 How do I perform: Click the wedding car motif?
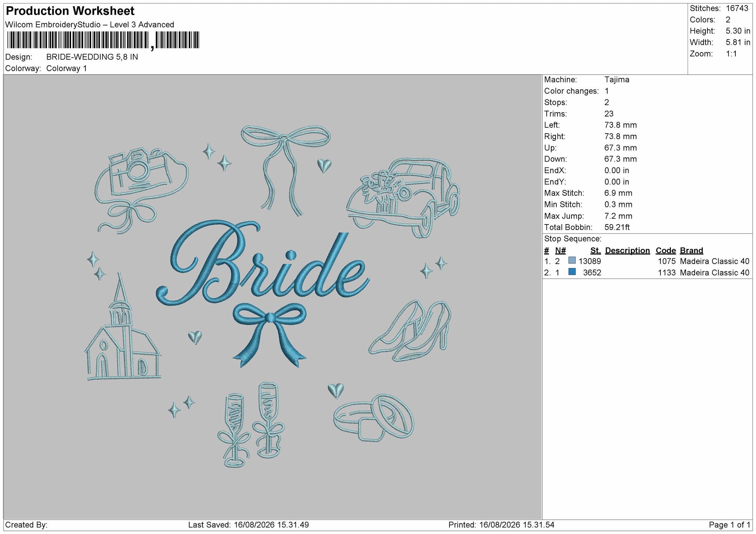pos(404,197)
